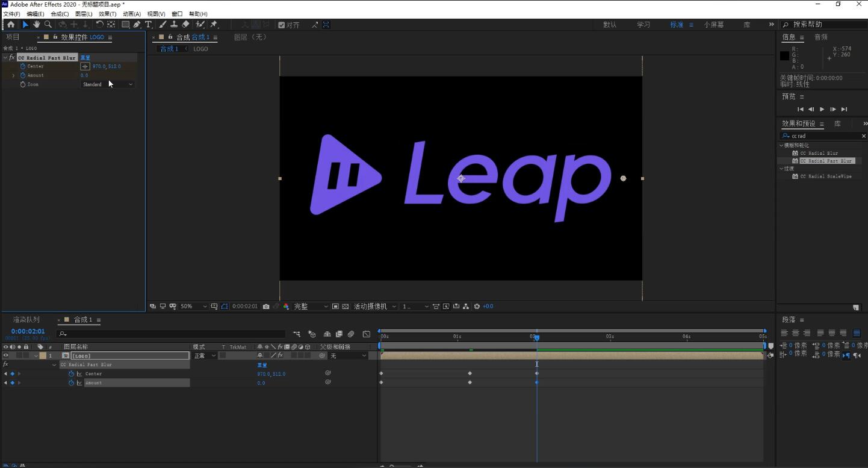Open the 合成(C) menu

point(60,14)
